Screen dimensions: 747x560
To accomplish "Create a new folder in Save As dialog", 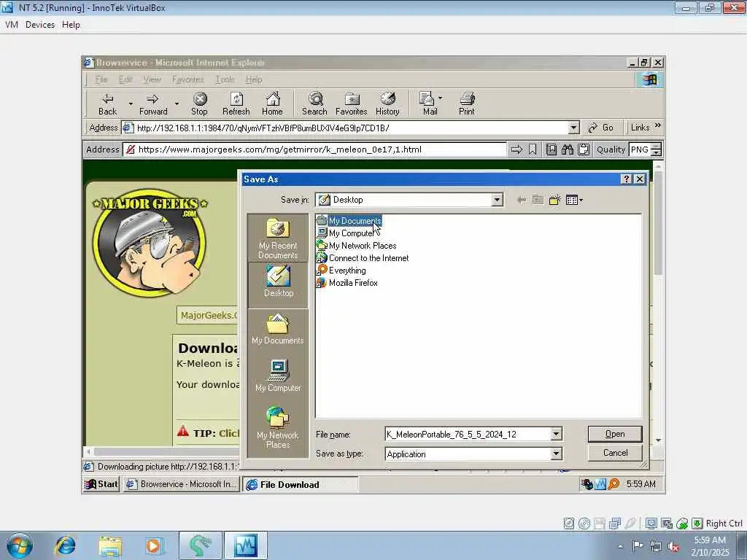I will pos(554,200).
